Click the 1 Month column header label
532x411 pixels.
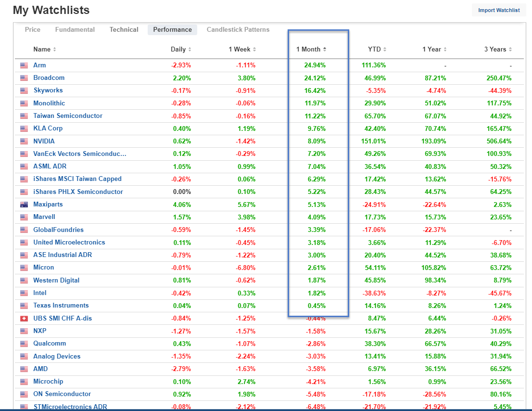(308, 50)
